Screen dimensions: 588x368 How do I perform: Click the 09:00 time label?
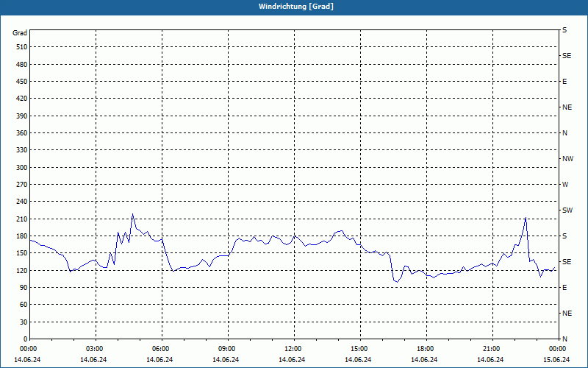click(x=228, y=348)
